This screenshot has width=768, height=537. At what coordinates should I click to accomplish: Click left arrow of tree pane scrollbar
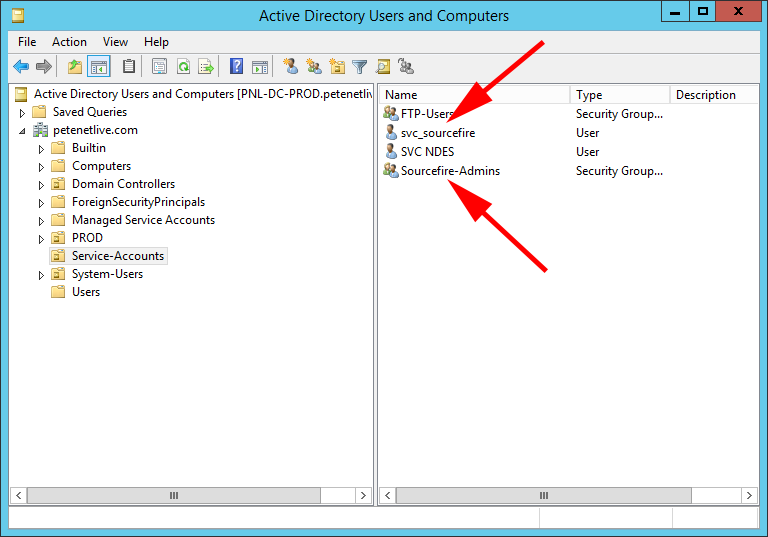click(x=19, y=495)
